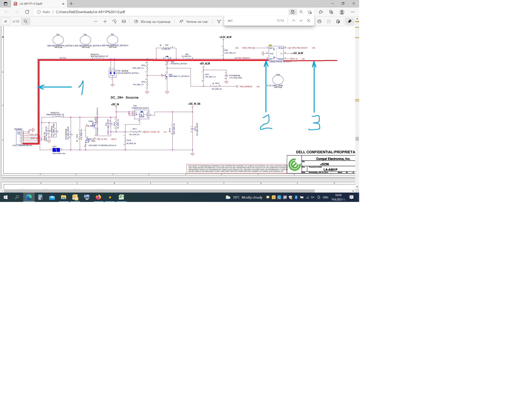This screenshot has width=532, height=413.
Task: Save the PDF as a copy
Action: (338, 22)
